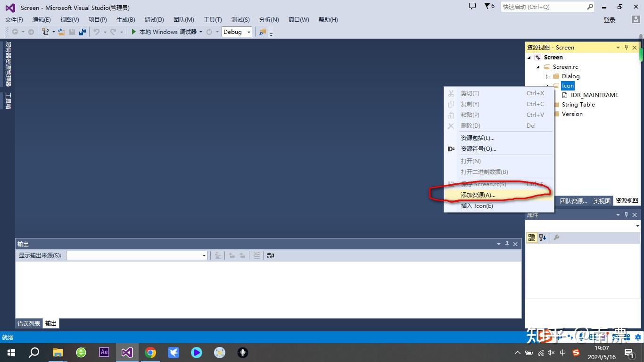Open the taskbar notification center icon

[630, 353]
